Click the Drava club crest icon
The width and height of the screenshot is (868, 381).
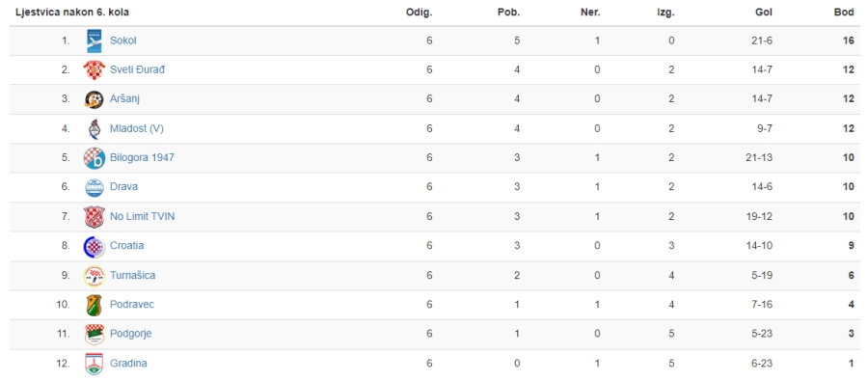95,187
